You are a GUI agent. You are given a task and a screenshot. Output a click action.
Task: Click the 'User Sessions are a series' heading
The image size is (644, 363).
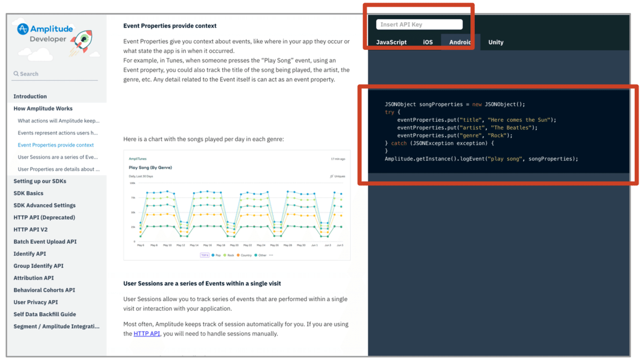(202, 283)
